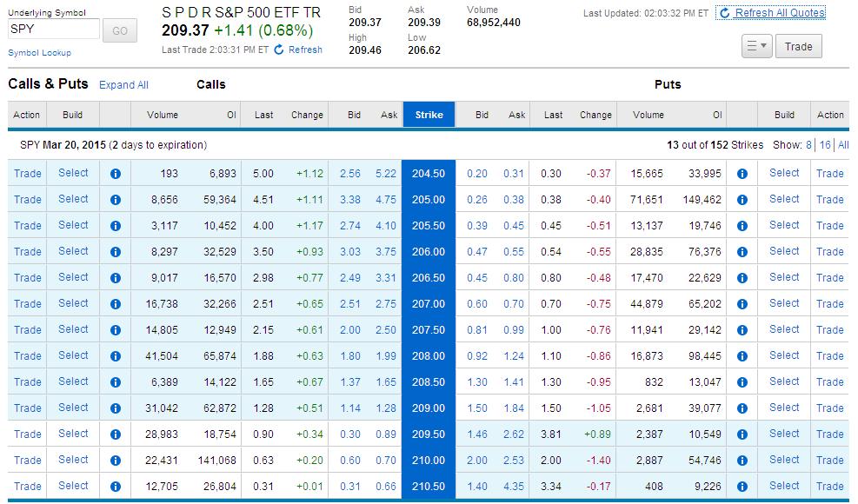Viewport: 858px width, 504px height.
Task: Trade the 210.50 put
Action: point(829,487)
